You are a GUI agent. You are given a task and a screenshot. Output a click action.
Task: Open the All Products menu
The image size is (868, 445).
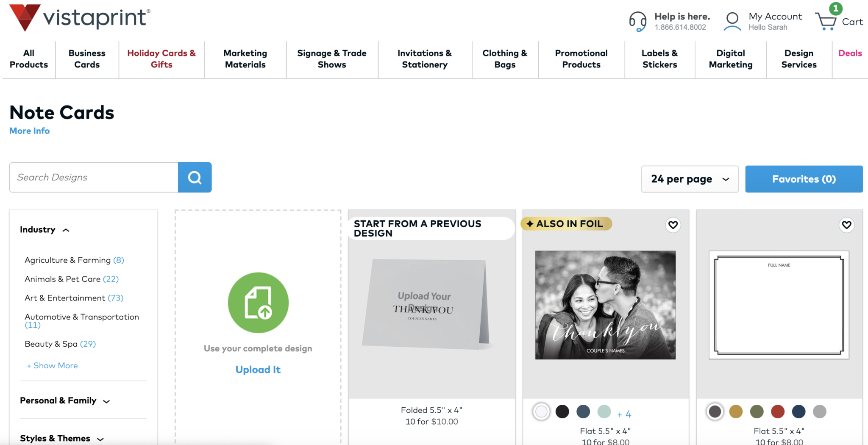click(29, 59)
